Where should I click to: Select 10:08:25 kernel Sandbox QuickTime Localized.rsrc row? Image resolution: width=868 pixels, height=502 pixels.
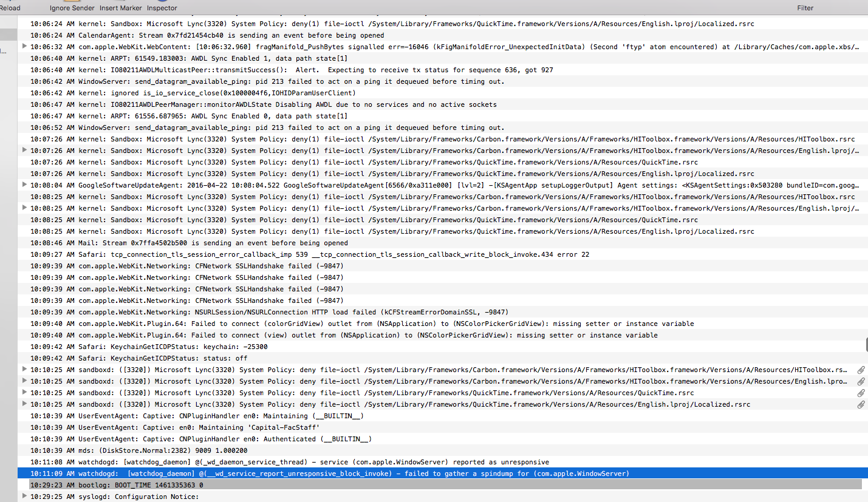point(443,231)
